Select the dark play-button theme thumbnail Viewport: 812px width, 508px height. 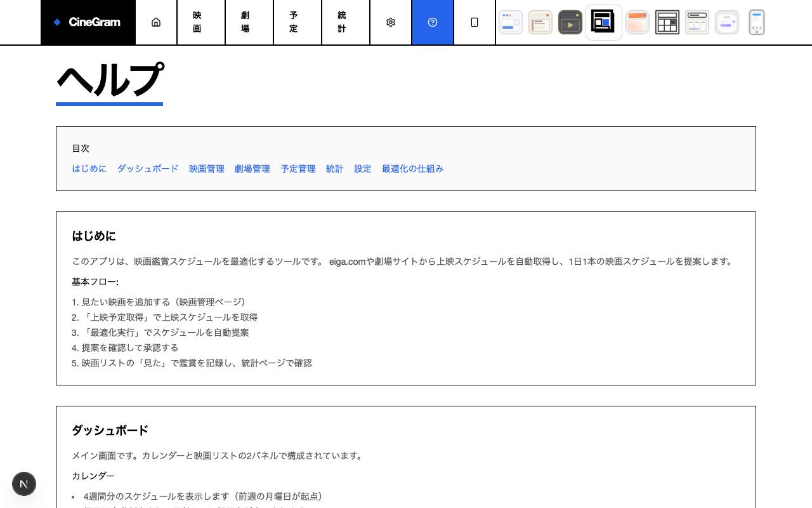(x=570, y=22)
